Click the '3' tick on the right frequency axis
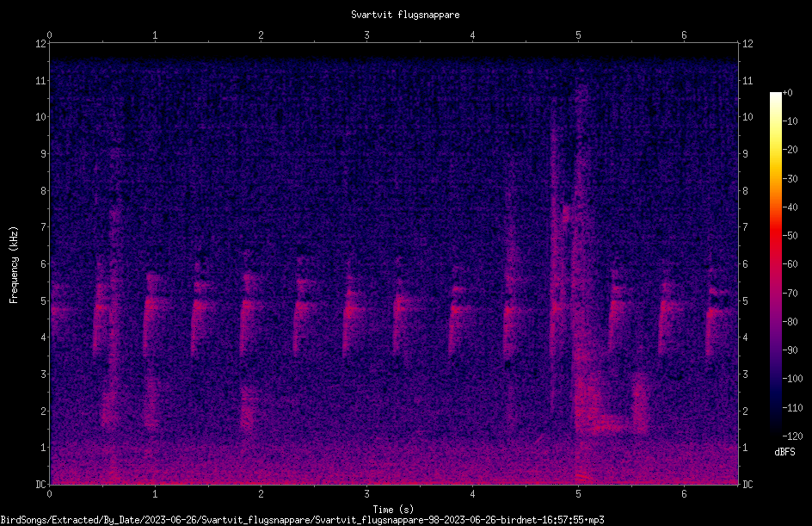812x526 pixels. [x=745, y=374]
